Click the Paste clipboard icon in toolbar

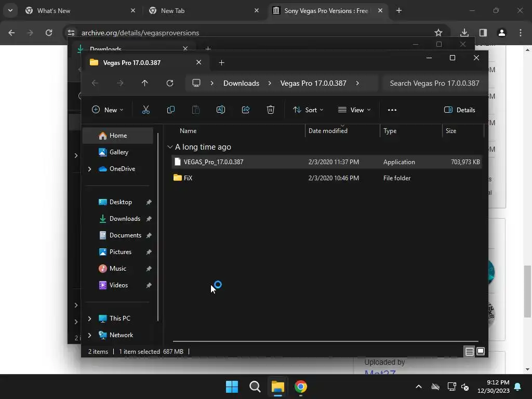tap(196, 110)
